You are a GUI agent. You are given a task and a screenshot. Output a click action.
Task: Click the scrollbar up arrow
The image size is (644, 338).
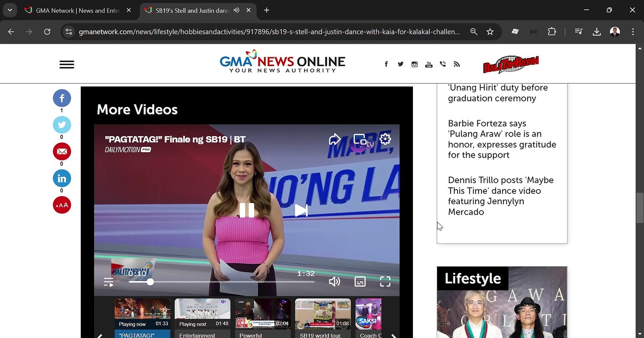tap(640, 48)
